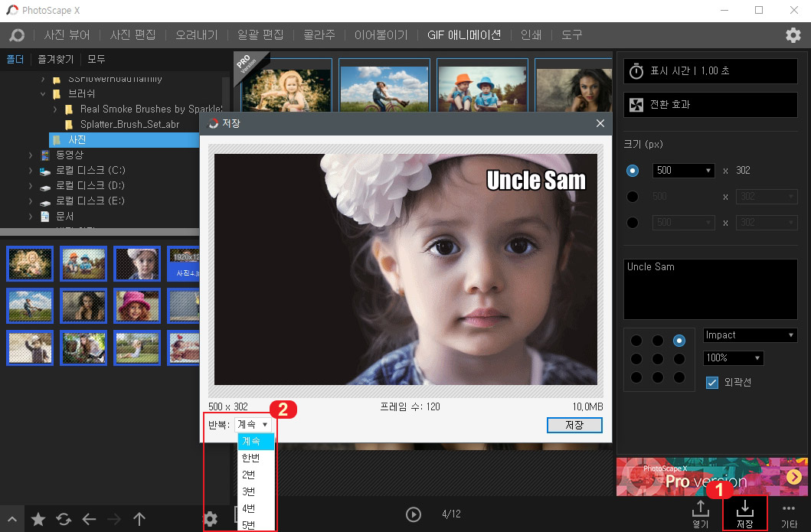Click the 저장 button in save dialog

pos(574,425)
